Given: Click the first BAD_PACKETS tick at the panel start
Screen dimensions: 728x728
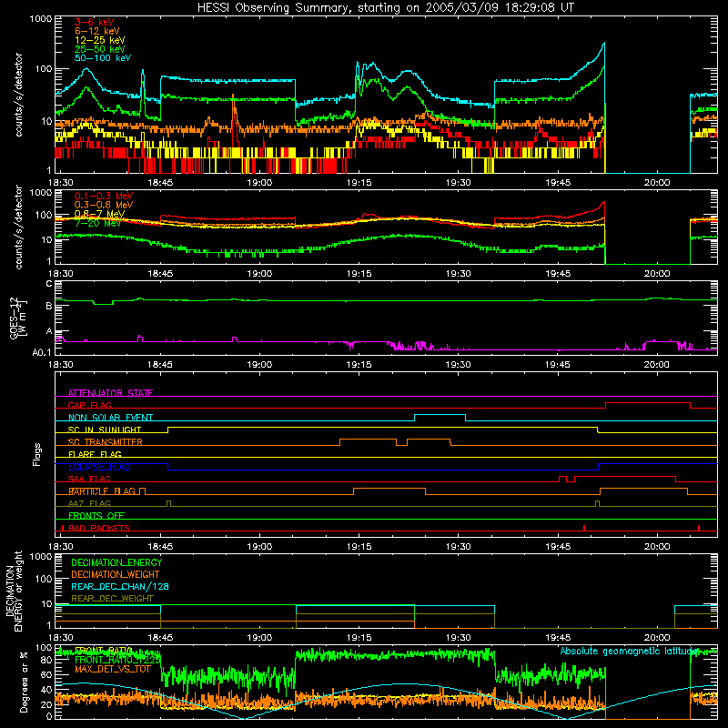Looking at the screenshot, I should pos(62,528).
